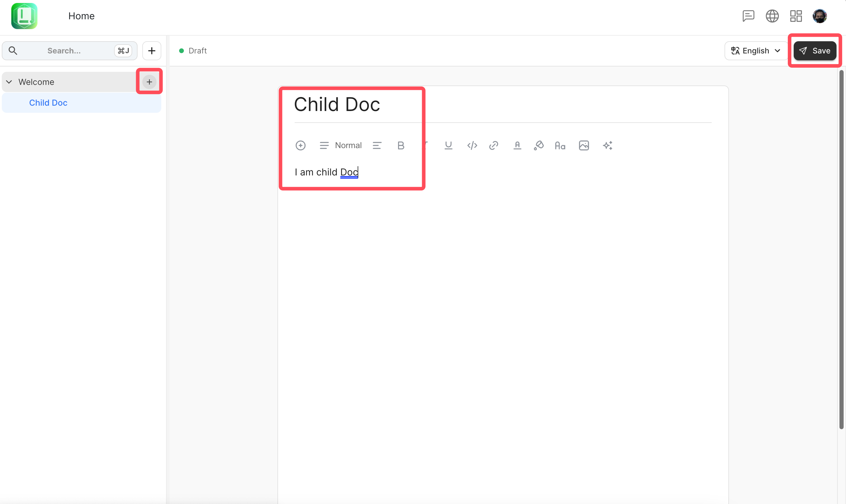846x504 pixels.
Task: Open the text alignment options
Action: click(x=377, y=145)
